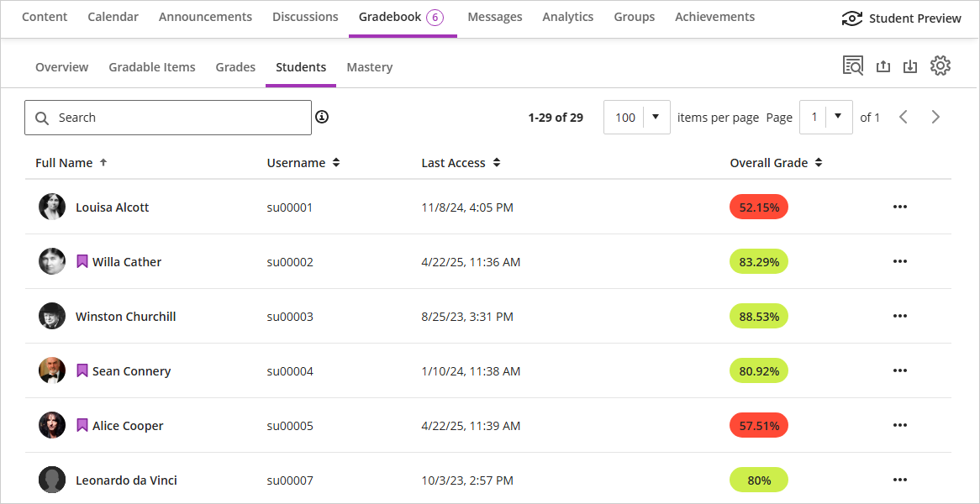Open the Discussions tab
The height and width of the screenshot is (504, 980).
305,17
